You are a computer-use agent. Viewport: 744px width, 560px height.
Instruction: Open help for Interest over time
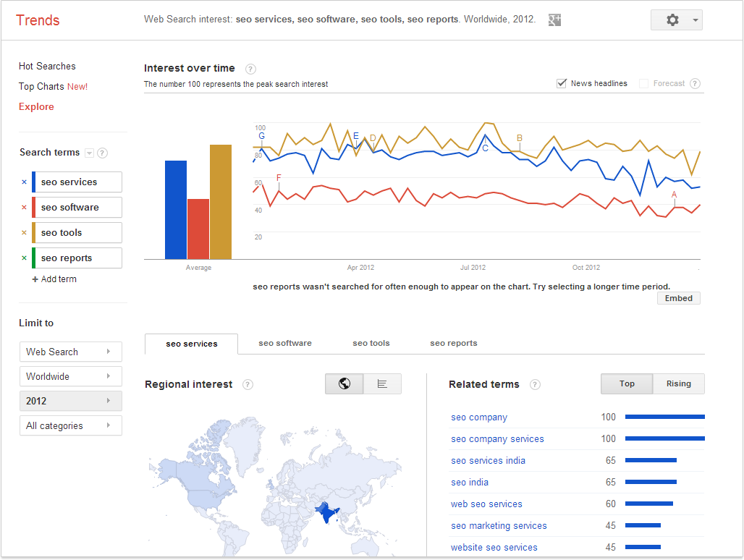(x=250, y=69)
